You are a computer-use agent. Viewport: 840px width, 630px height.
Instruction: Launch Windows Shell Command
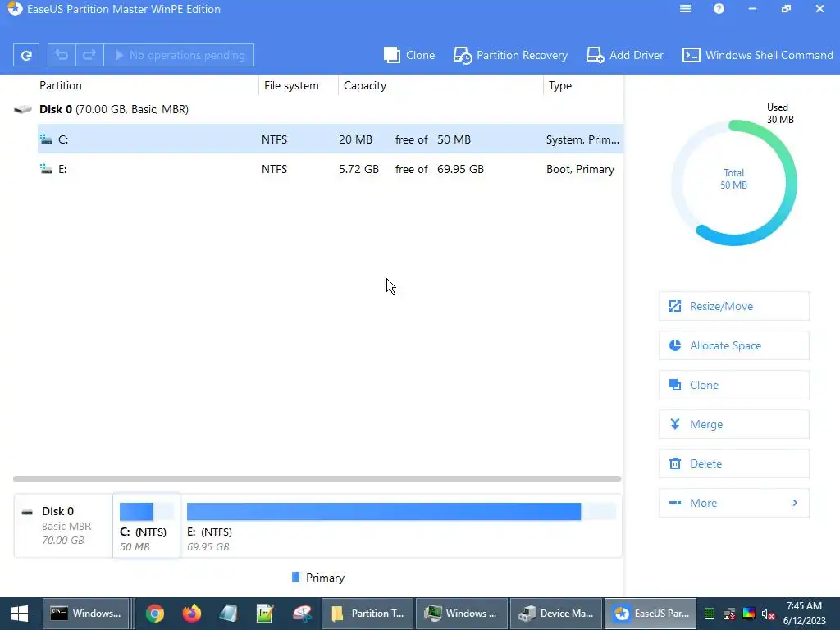[757, 55]
